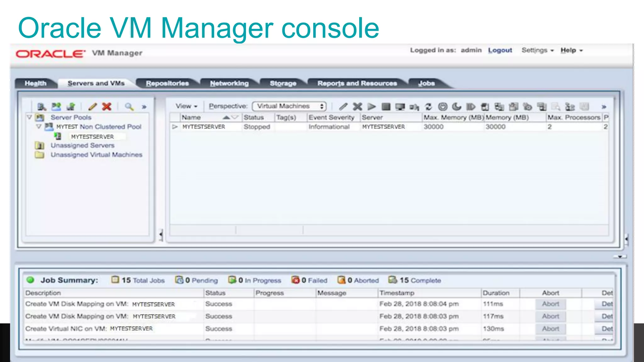Click the Start VM play triangle icon

pyautogui.click(x=372, y=107)
